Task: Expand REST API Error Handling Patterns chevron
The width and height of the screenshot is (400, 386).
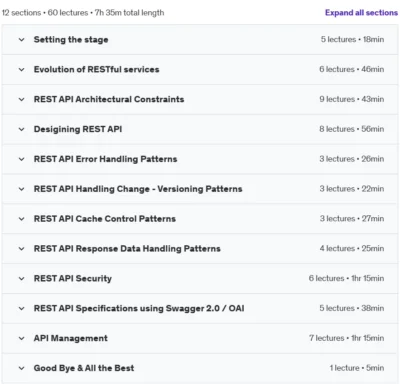Action: click(21, 159)
